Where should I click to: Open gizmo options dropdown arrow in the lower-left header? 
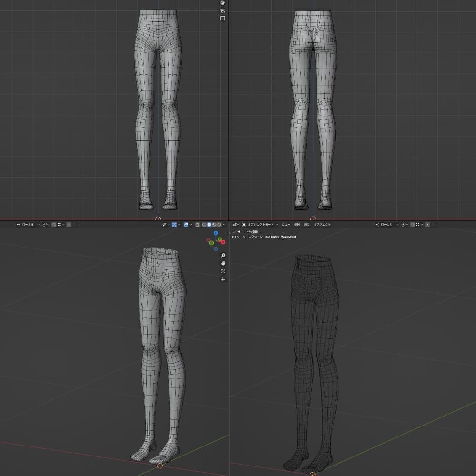pos(179,225)
